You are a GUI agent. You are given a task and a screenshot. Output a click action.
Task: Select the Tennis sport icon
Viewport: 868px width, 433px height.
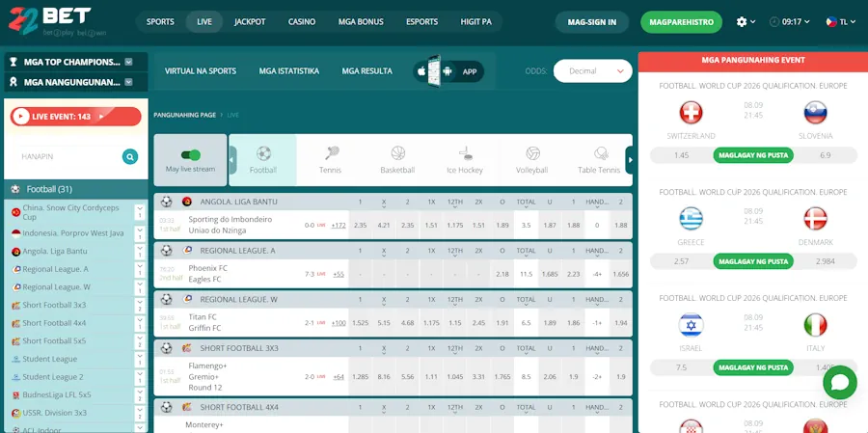tap(332, 153)
